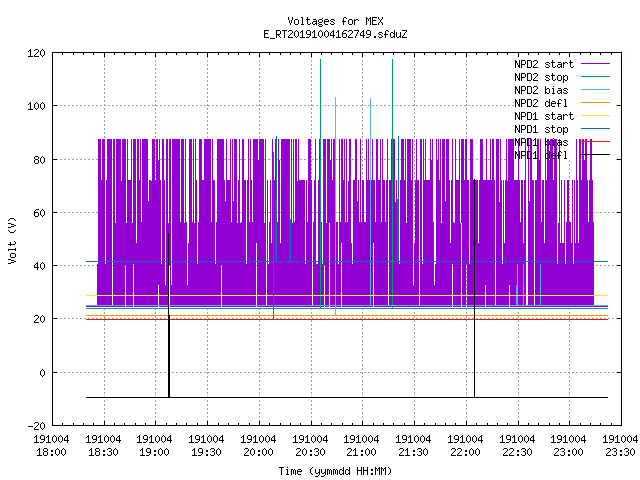Click the 'NPD1 bias' legend label
The width and height of the screenshot is (640, 480).
[541, 142]
